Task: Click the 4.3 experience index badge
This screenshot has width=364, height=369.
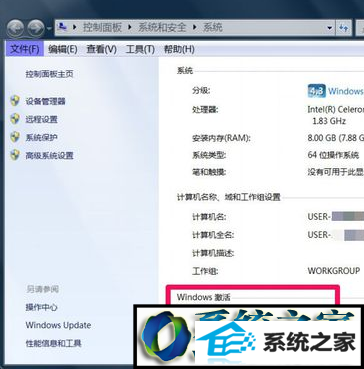Action: [316, 91]
